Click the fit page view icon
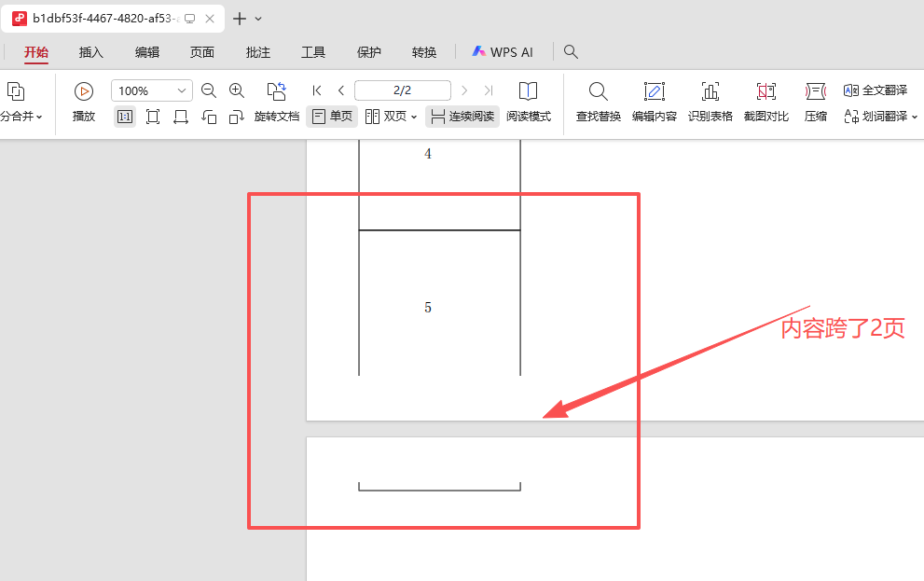Viewport: 924px width, 581px height. (153, 117)
